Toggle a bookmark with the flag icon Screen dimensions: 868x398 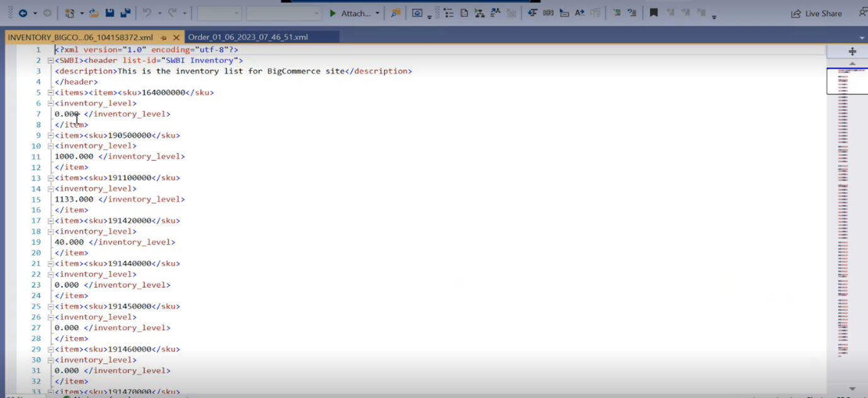pyautogui.click(x=654, y=13)
